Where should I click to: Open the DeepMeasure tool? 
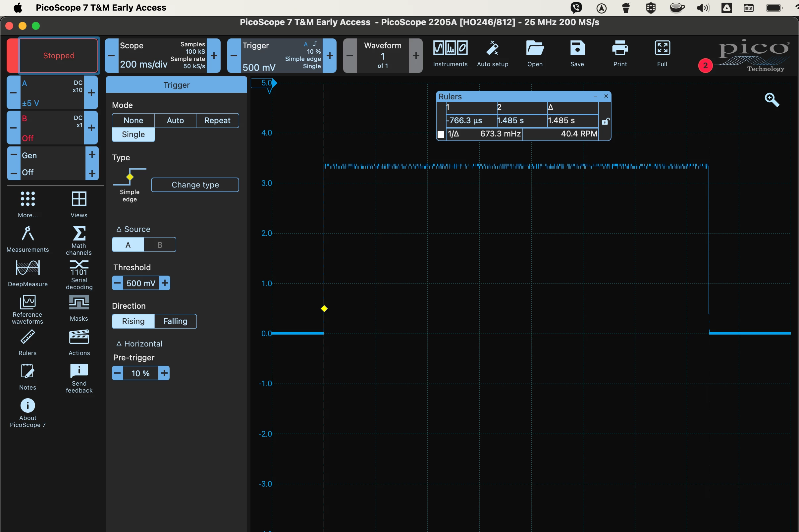tap(27, 274)
